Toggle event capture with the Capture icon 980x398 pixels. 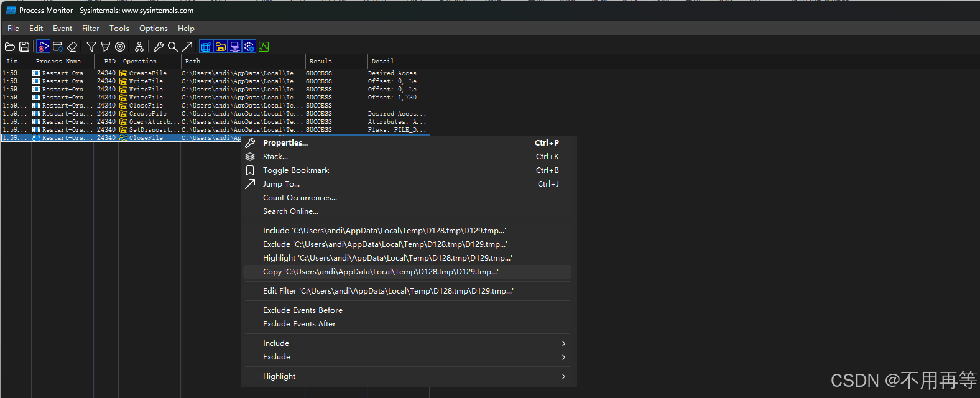click(43, 47)
